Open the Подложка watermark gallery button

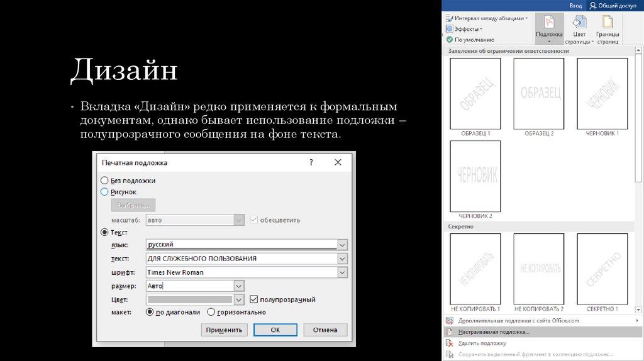pyautogui.click(x=549, y=28)
